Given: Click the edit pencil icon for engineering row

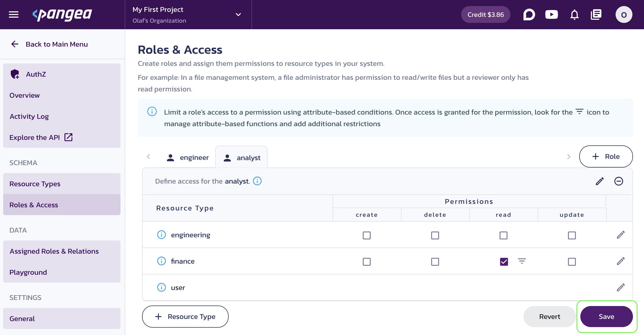Looking at the screenshot, I should 620,235.
